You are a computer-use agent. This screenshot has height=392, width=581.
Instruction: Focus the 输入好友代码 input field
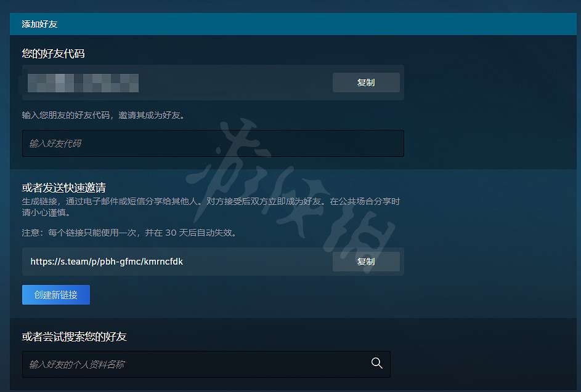(213, 143)
